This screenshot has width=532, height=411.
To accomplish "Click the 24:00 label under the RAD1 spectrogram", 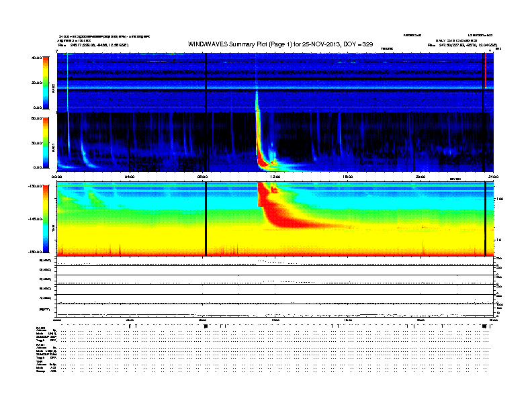I will point(493,177).
